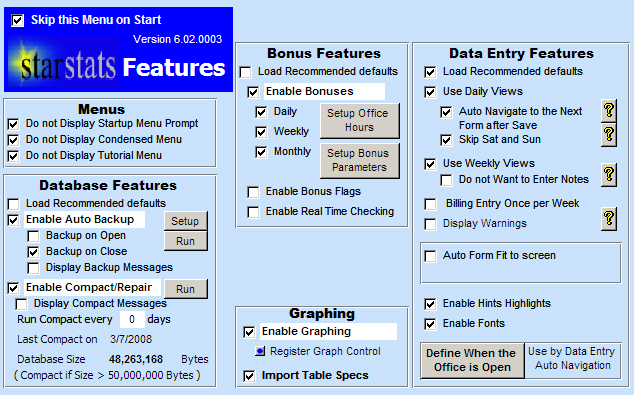This screenshot has width=634, height=395.
Task: Toggle Enable Bonuses checkbox
Action: coord(253,92)
